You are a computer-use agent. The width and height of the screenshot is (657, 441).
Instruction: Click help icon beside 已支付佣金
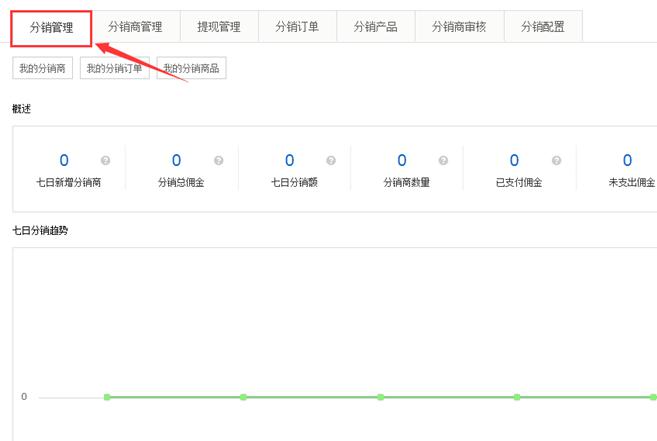pos(556,161)
